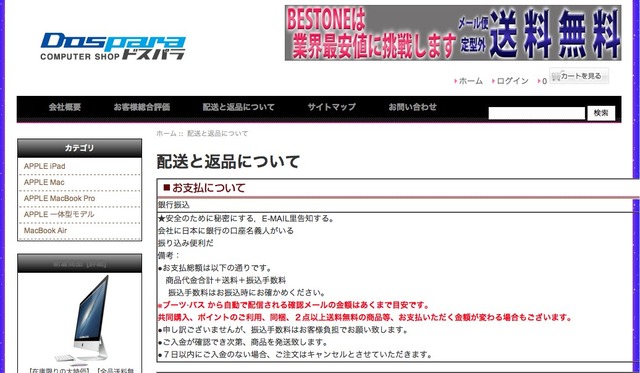Open MacBook Air category
The image size is (640, 373).
pyautogui.click(x=45, y=231)
